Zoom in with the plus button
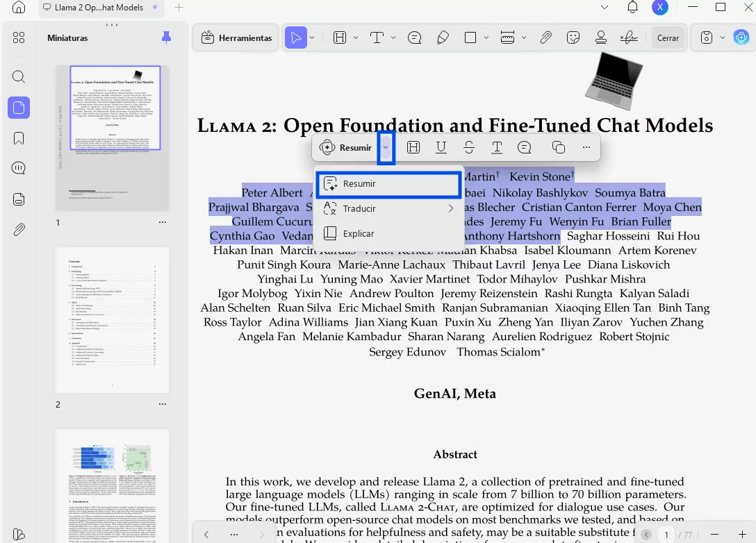 (742, 535)
